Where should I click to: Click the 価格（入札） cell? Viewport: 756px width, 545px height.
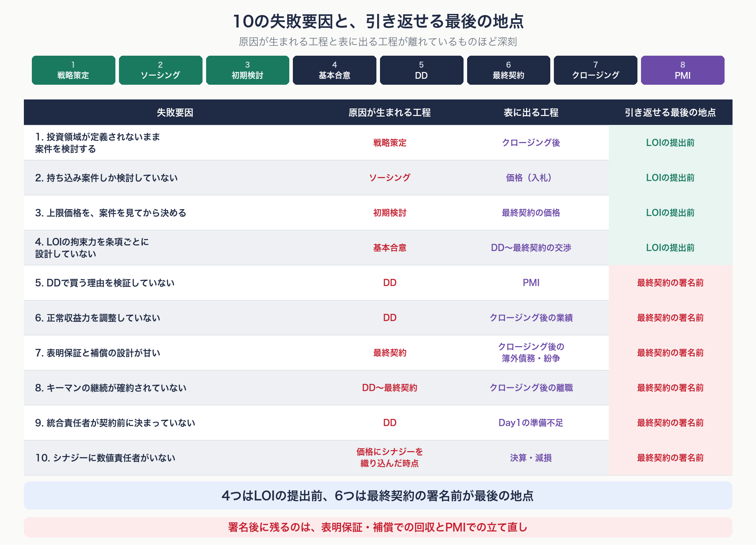click(x=531, y=178)
